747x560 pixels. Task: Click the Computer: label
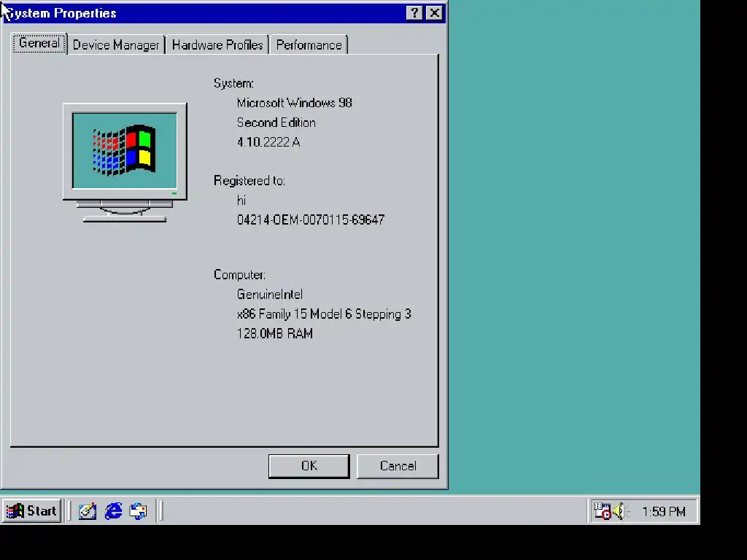click(x=239, y=275)
